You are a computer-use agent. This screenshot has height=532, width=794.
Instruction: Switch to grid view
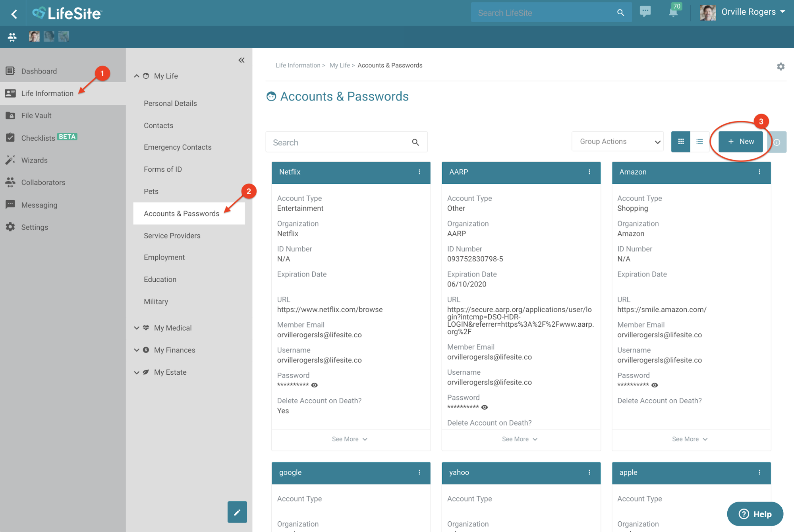(x=681, y=141)
